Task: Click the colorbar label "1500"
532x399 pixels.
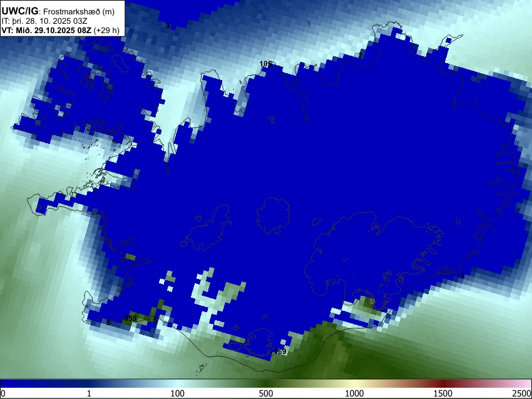Action: [x=443, y=393]
